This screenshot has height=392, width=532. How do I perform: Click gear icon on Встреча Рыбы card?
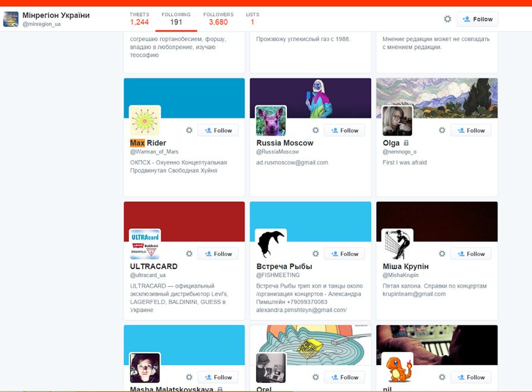coord(315,254)
